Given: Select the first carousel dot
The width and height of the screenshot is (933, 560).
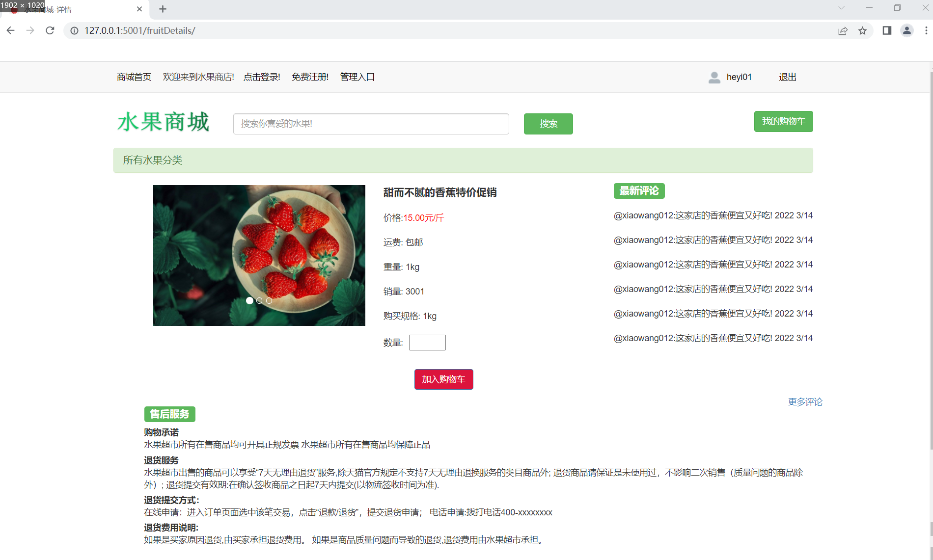Looking at the screenshot, I should (249, 300).
